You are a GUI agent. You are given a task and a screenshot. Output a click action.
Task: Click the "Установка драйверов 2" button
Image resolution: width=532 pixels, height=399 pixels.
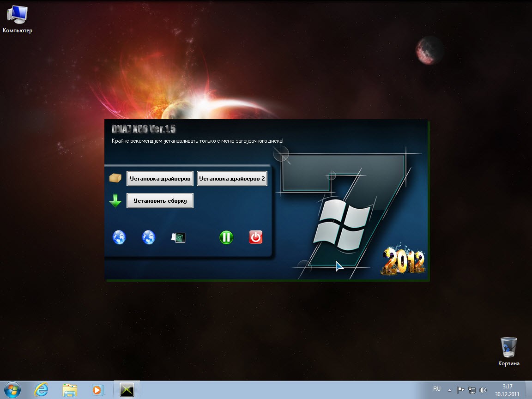[232, 178]
